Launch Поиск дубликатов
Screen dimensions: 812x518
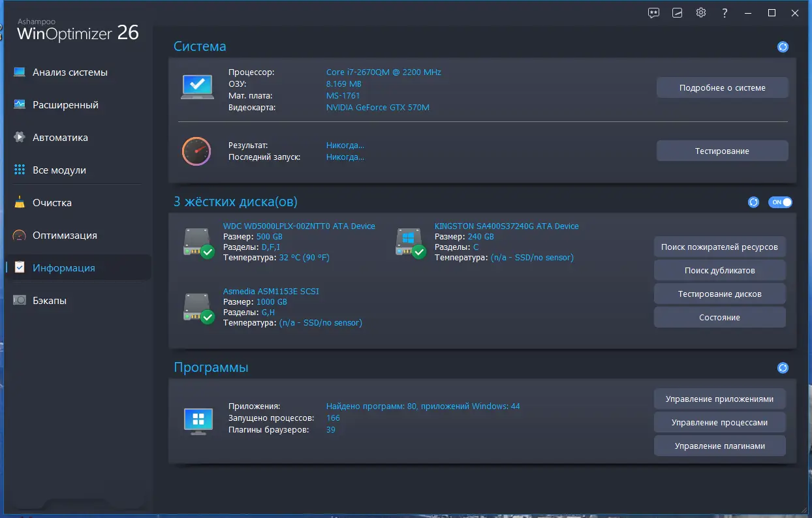coord(719,269)
